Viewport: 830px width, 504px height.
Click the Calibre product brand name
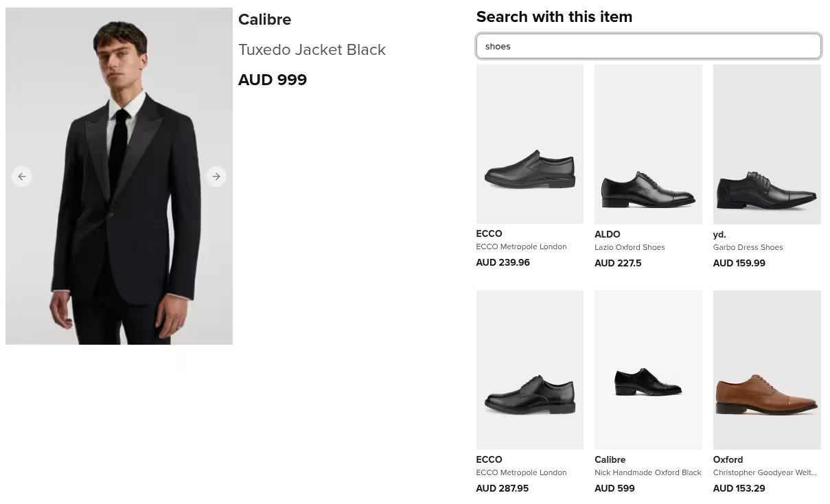click(x=264, y=19)
